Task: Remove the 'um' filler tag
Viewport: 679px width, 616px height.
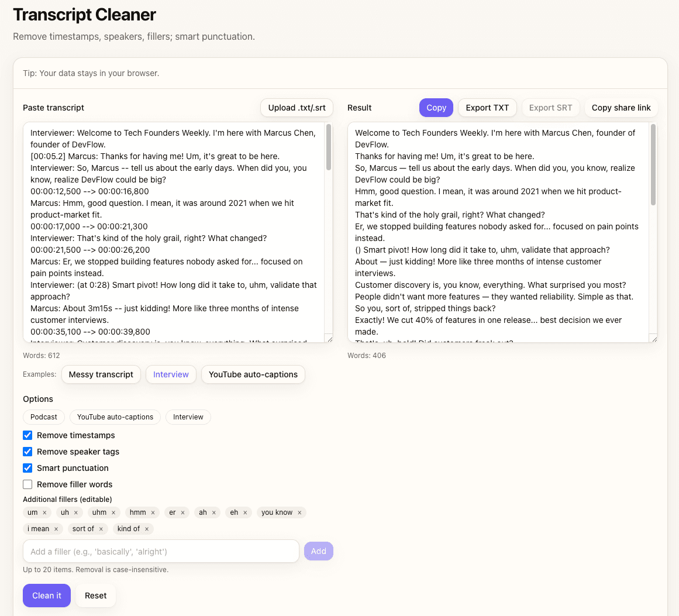Action: [x=44, y=512]
